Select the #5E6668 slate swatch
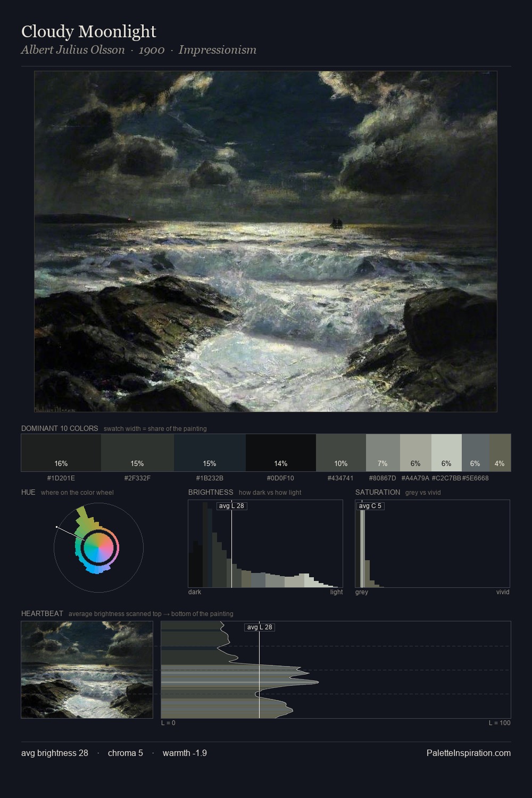The width and height of the screenshot is (532, 798). 475,453
